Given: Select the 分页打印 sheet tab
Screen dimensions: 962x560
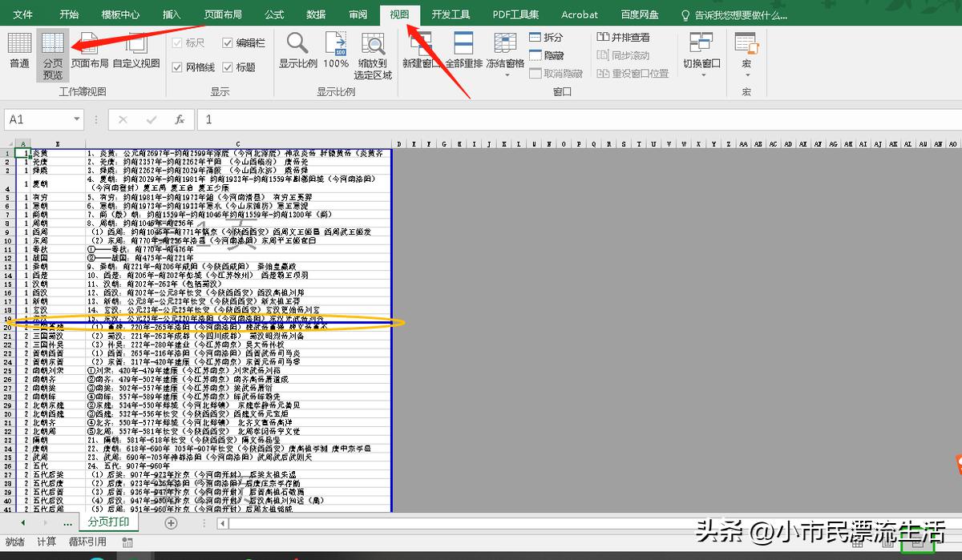Looking at the screenshot, I should tap(109, 522).
